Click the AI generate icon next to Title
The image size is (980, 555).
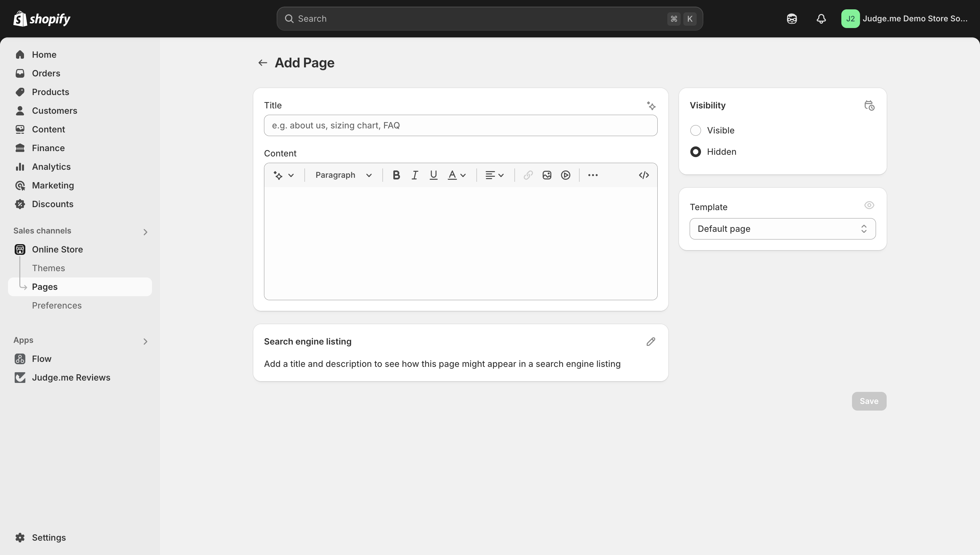pos(651,106)
